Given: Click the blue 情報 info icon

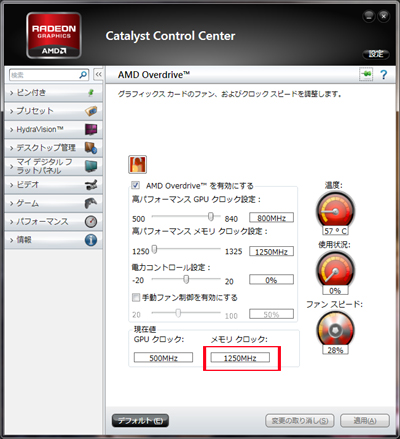Looking at the screenshot, I should tap(91, 240).
